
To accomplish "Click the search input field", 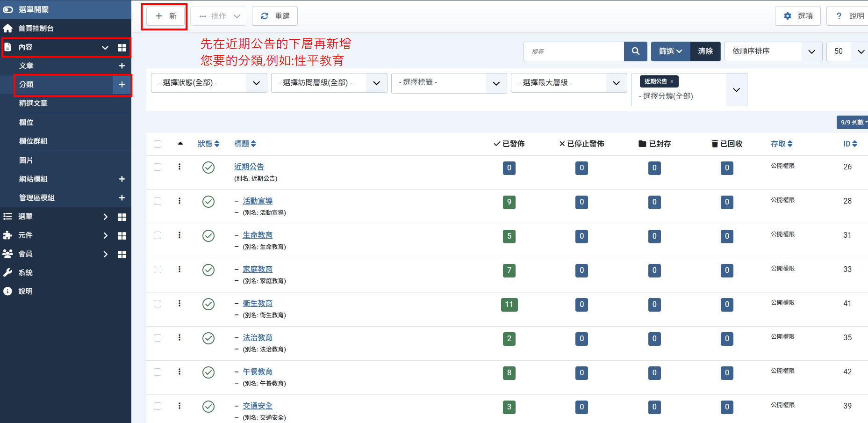I will point(574,51).
